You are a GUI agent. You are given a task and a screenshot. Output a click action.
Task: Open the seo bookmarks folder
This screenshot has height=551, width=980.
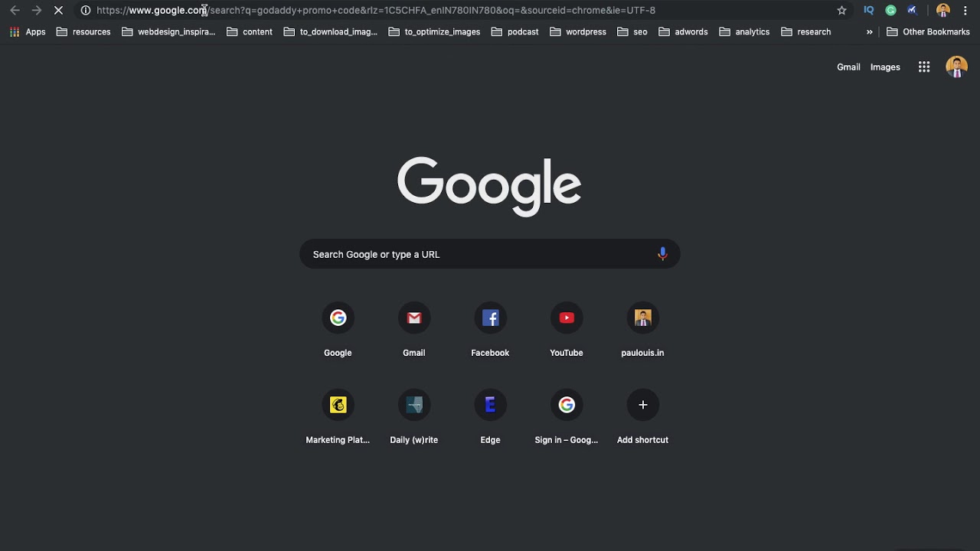[632, 32]
